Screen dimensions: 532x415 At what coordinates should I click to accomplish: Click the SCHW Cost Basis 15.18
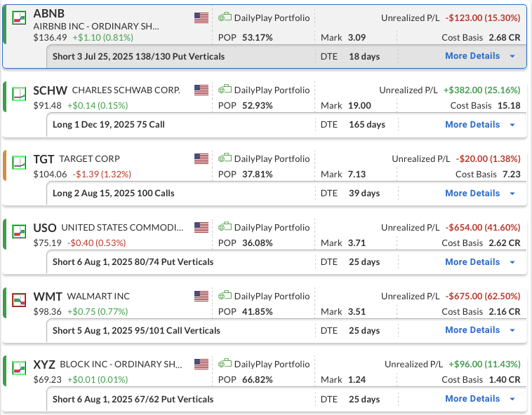click(x=509, y=106)
